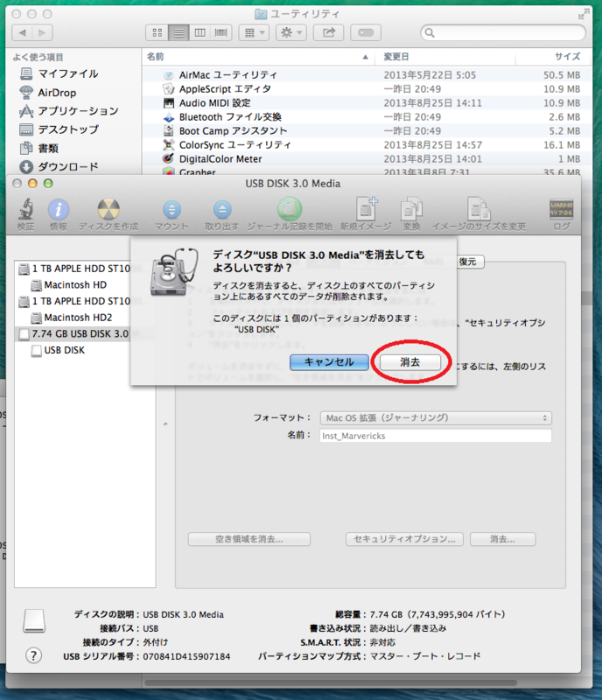Open the Log (ログ) icon
Screen dimensions: 602x700
tap(562, 209)
